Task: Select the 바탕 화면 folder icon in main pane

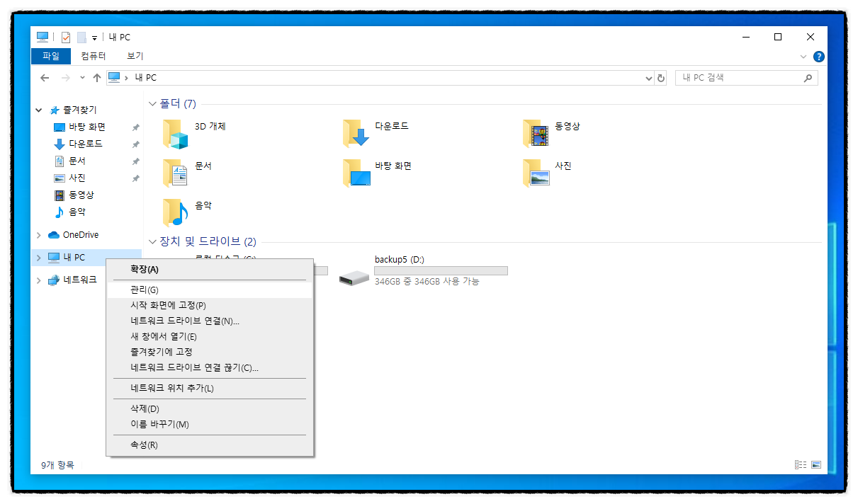Action: [x=356, y=172]
